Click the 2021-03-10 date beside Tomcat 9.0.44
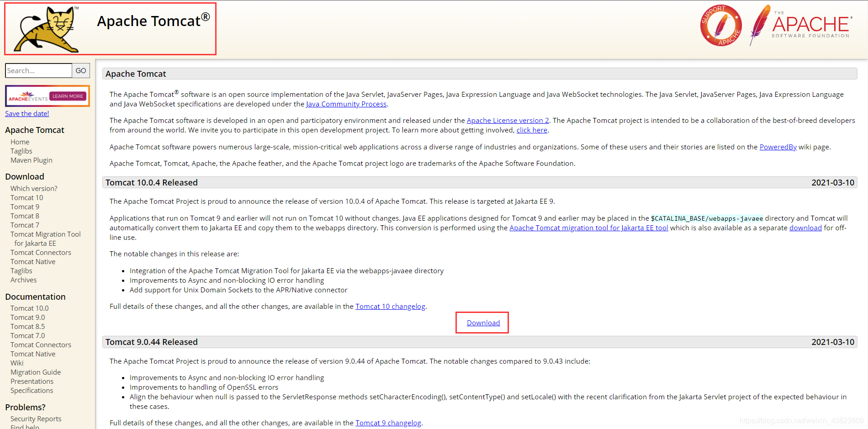868x429 pixels. click(x=833, y=342)
